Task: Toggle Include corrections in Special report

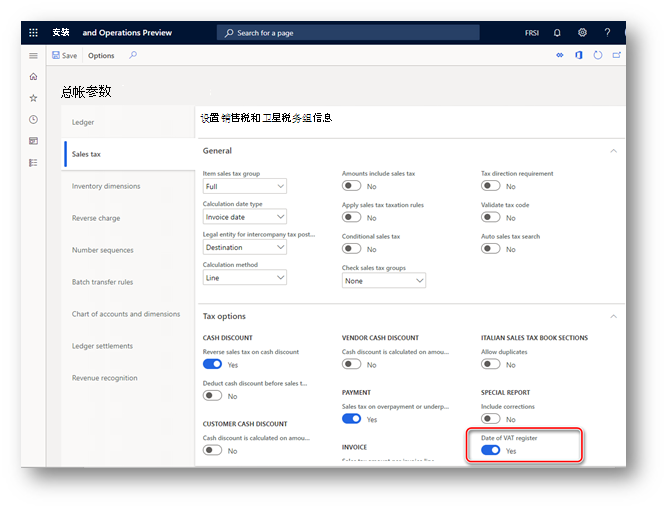Action: point(490,419)
